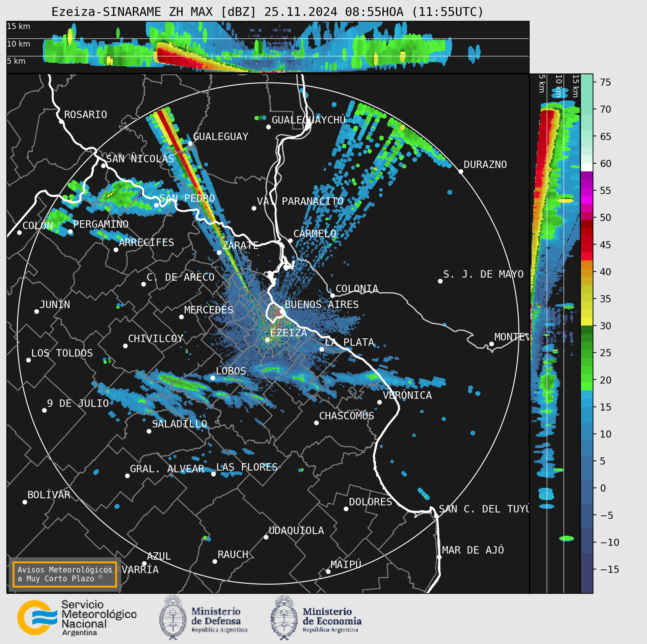Click the 9 DE JULIO label
647x644 pixels.
point(78,403)
